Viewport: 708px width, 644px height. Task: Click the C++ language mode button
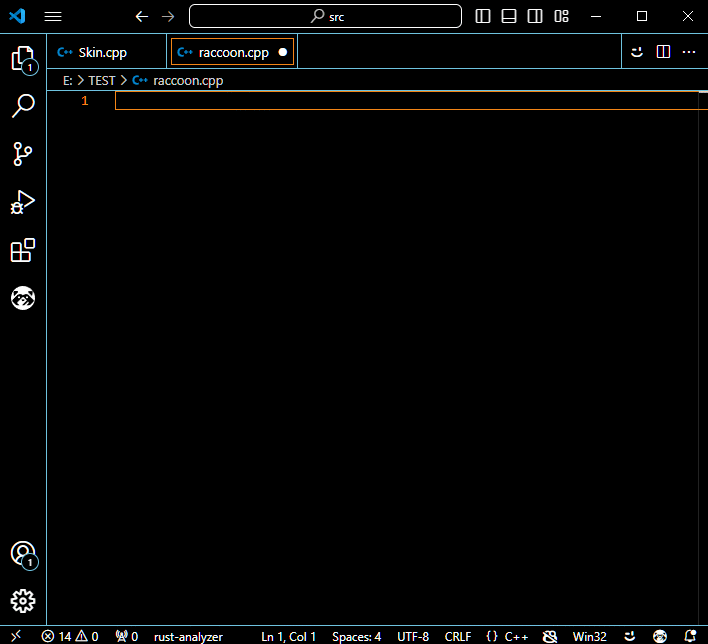[x=508, y=636]
